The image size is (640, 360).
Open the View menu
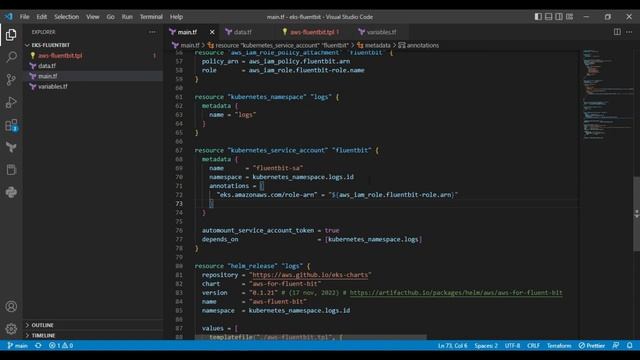[93, 17]
